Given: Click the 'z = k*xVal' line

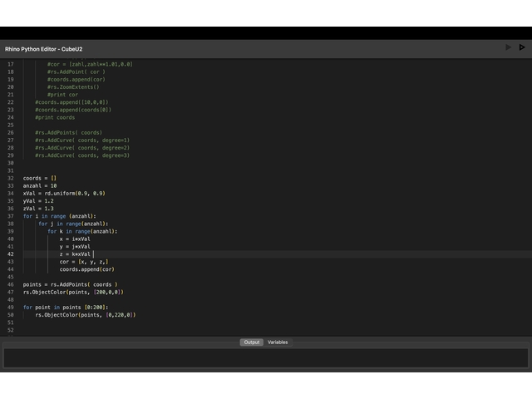Looking at the screenshot, I should pyautogui.click(x=75, y=254).
